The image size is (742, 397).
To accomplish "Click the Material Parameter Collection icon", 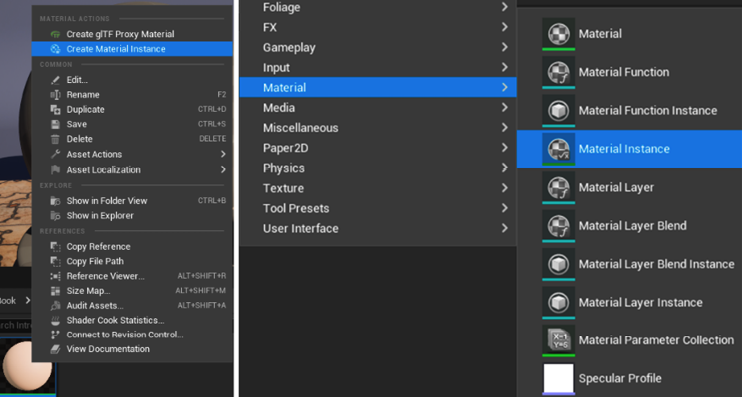I will (558, 340).
